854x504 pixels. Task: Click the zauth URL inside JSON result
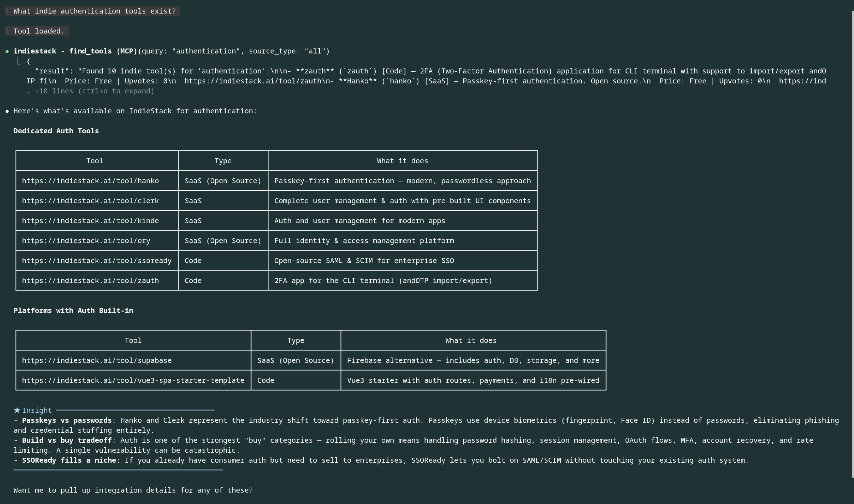tap(253, 81)
